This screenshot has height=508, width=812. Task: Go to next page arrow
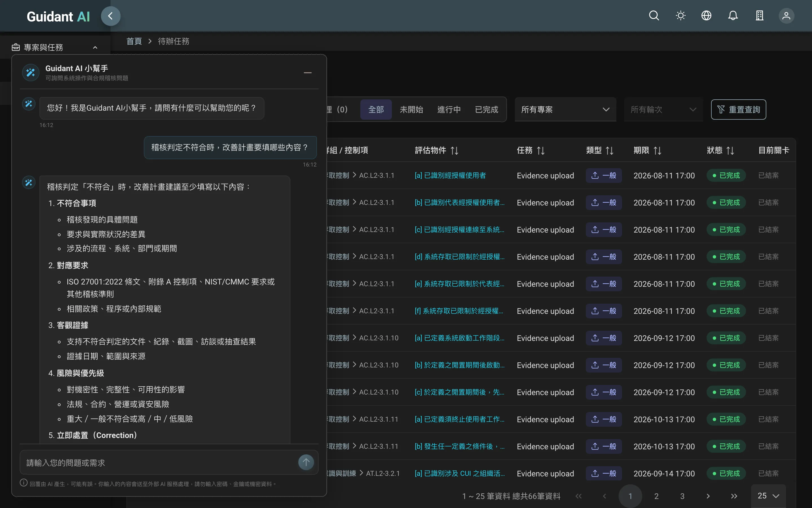point(708,496)
